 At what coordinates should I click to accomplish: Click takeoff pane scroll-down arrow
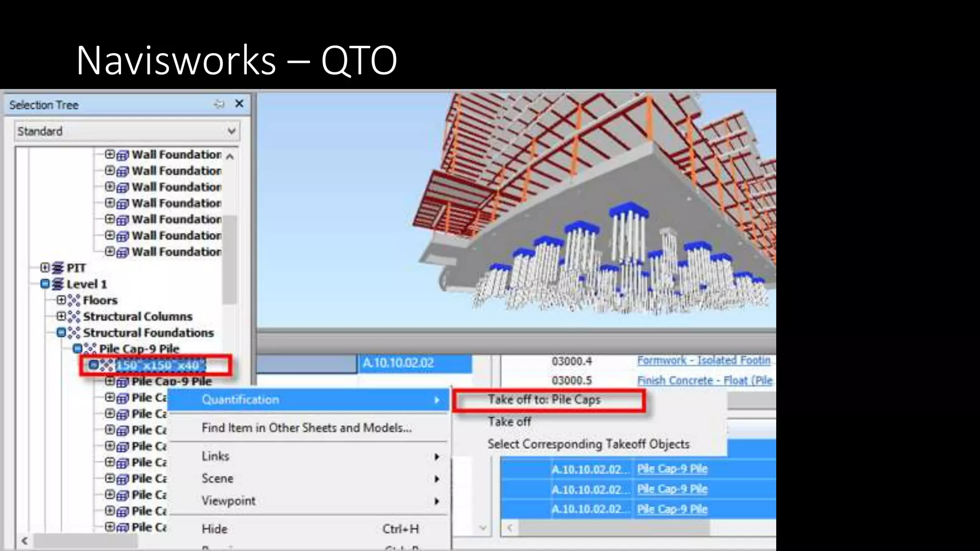tap(483, 528)
